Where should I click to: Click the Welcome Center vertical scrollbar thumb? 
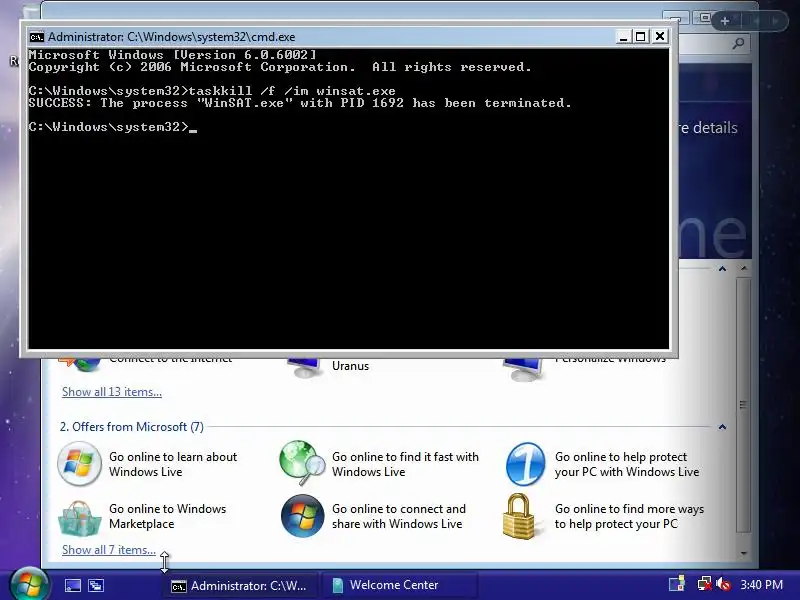(x=744, y=405)
